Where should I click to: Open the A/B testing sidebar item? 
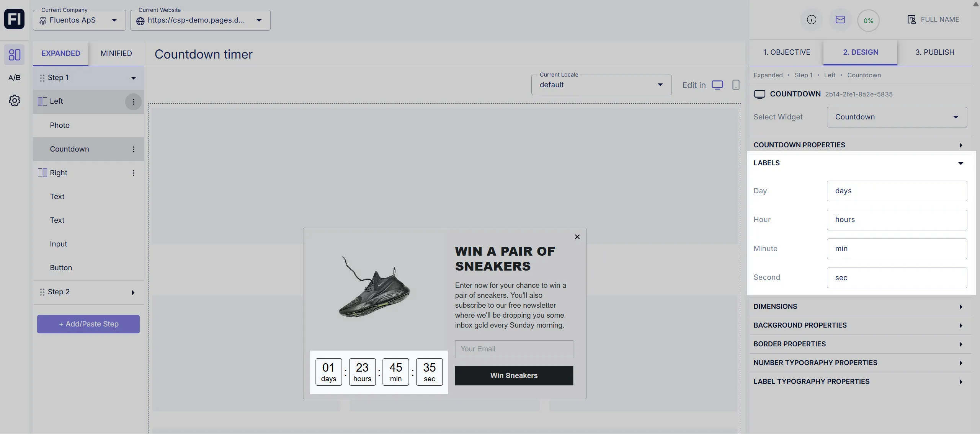(14, 78)
